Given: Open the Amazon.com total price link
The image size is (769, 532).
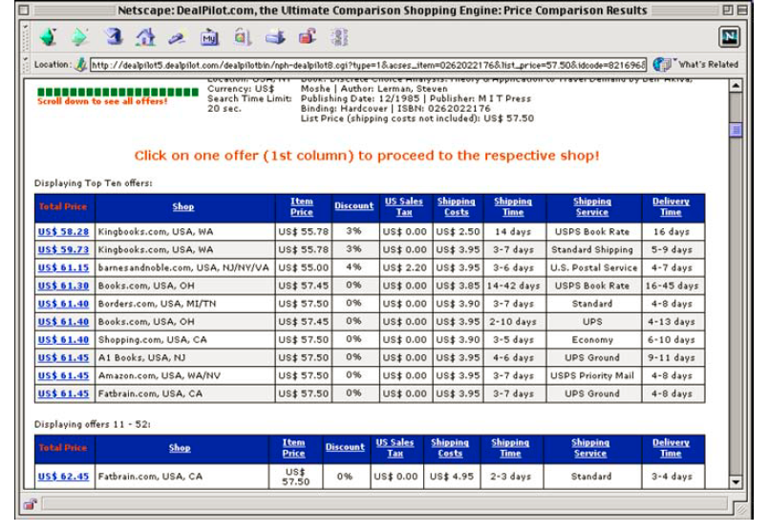Looking at the screenshot, I should (x=63, y=375).
